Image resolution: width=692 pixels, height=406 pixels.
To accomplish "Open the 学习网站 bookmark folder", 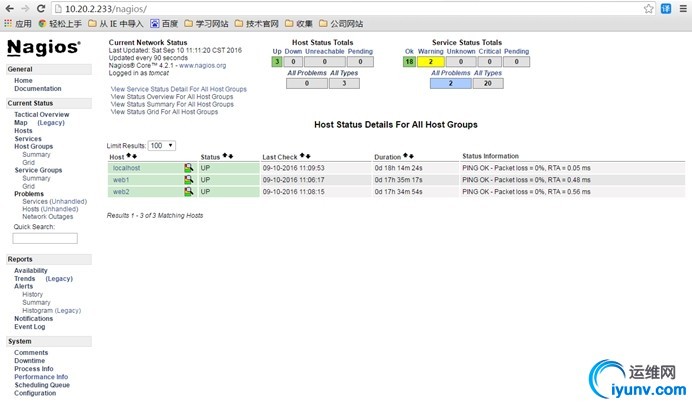I will (x=206, y=24).
